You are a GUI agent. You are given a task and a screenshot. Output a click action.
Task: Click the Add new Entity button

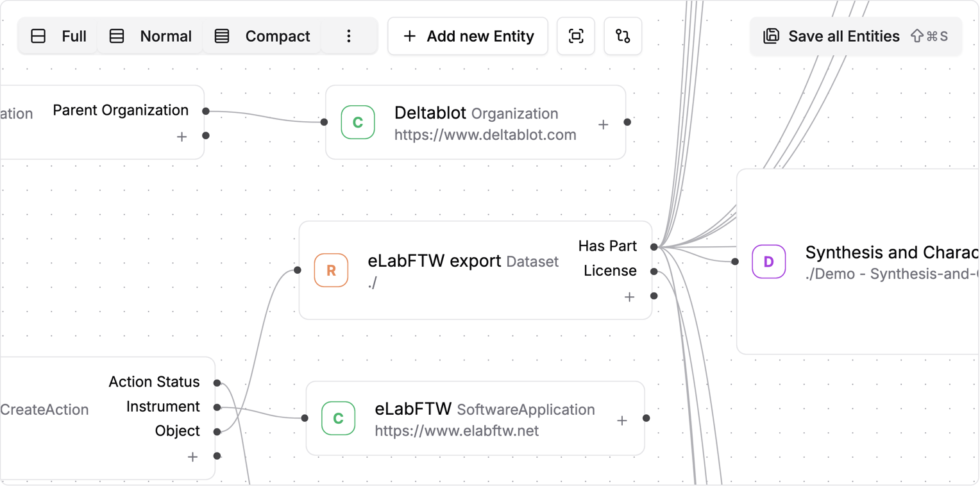point(468,36)
